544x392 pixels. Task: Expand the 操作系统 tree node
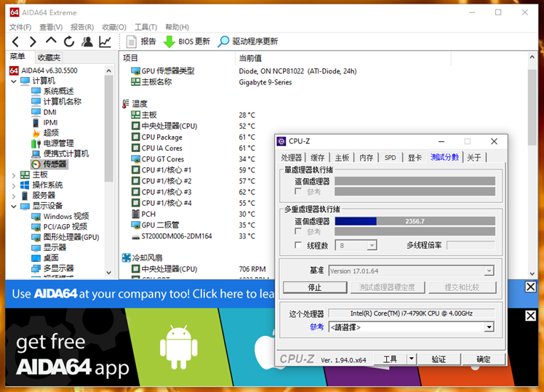pyautogui.click(x=14, y=185)
